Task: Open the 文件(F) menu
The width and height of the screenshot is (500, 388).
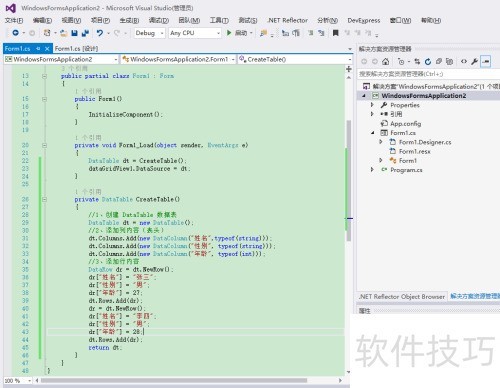Action: 14,20
